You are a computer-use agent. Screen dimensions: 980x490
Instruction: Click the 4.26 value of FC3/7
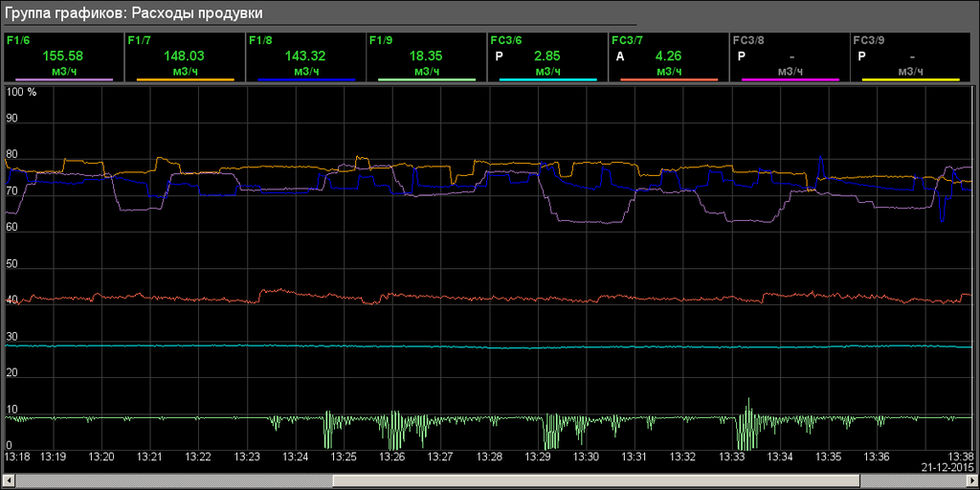[x=668, y=56]
